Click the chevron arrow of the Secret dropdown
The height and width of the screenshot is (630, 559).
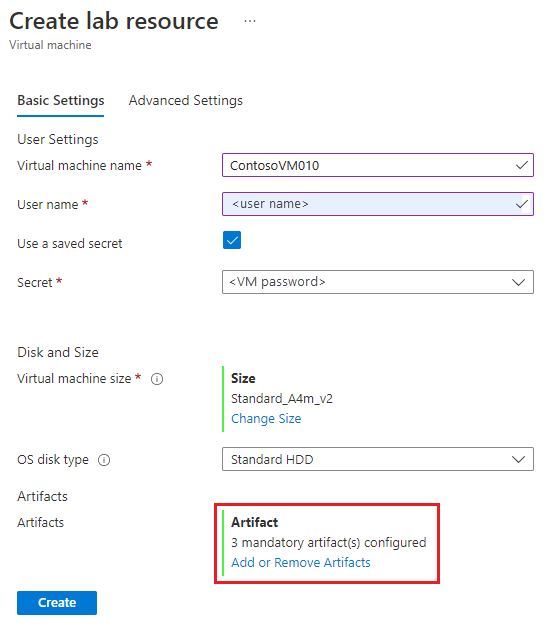(518, 282)
